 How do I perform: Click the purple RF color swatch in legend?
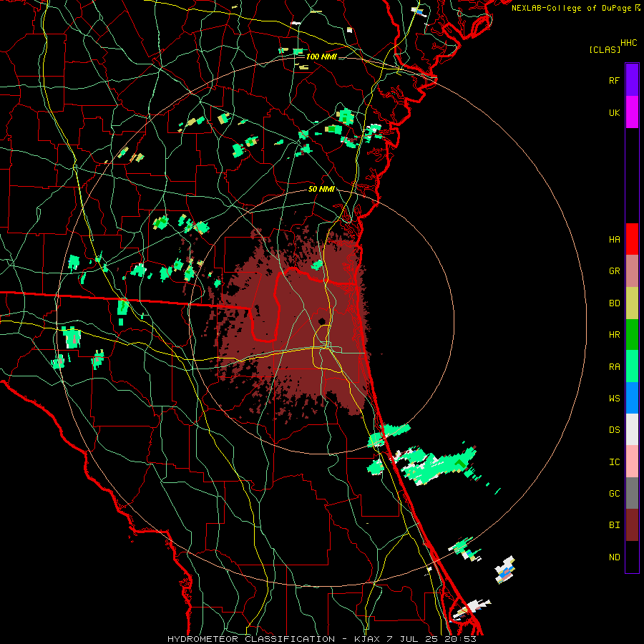pos(632,80)
